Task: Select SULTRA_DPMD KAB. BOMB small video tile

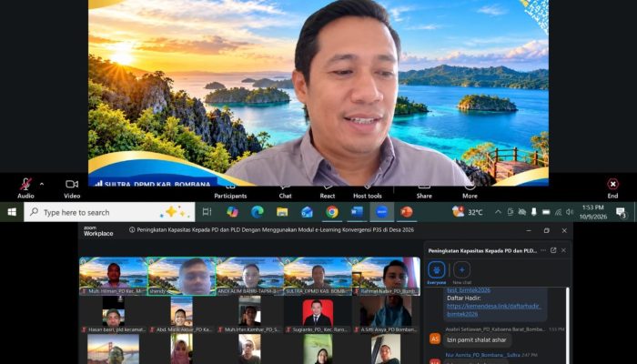Action: point(318,276)
